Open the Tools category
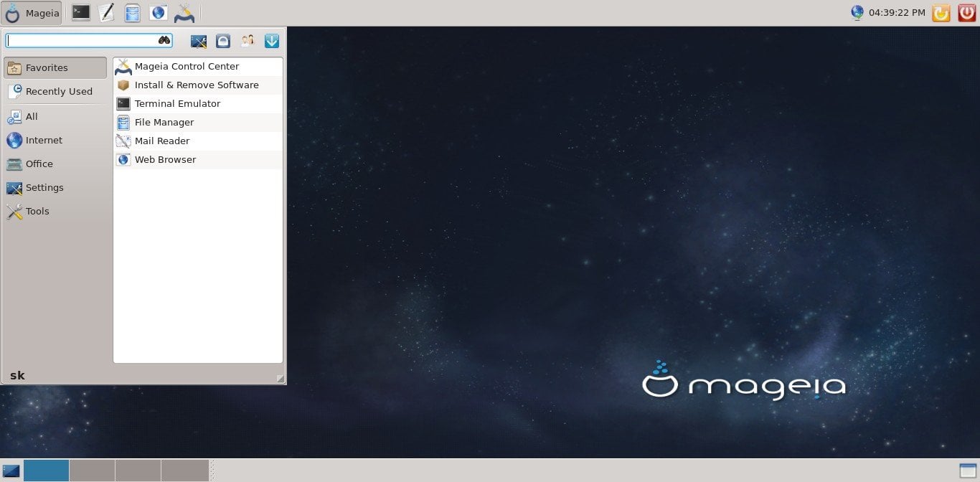Viewport: 980px width, 482px height. (x=55, y=212)
